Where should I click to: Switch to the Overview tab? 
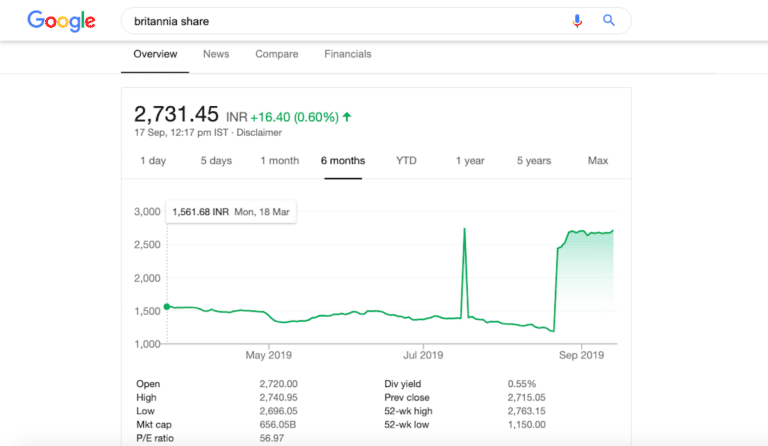[155, 54]
